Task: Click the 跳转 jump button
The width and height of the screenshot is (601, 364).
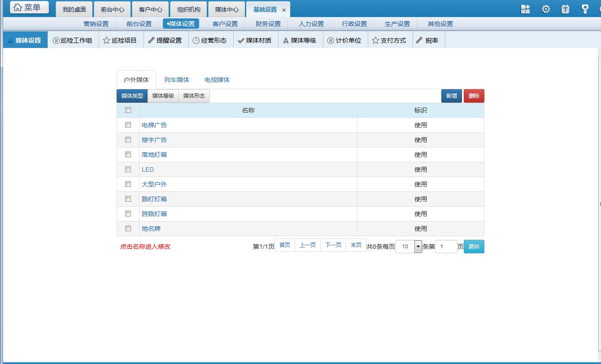Action: 474,247
